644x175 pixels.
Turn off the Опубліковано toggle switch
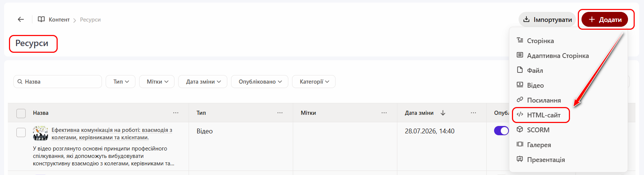click(501, 131)
